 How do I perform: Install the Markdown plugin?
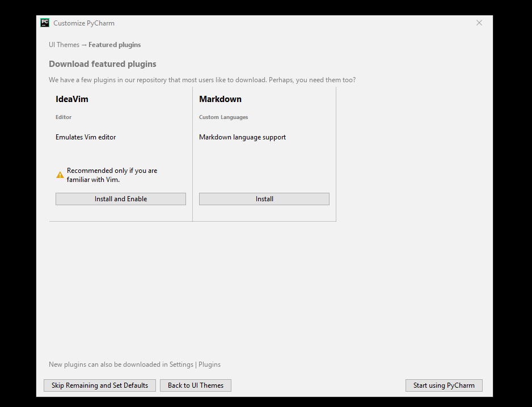click(264, 199)
